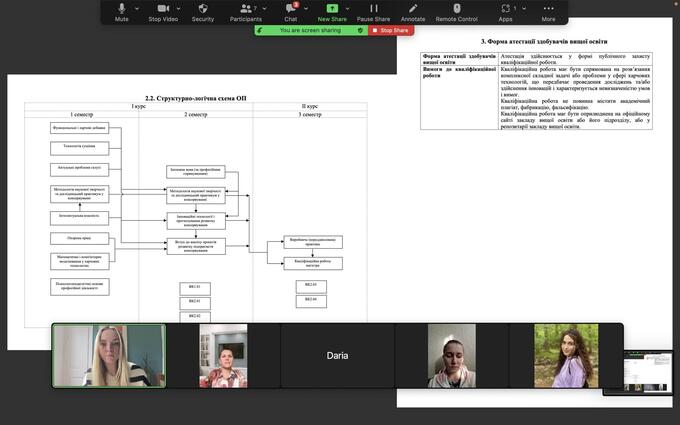Select the highlighted blonde speaker's video tile
Image resolution: width=680 pixels, height=425 pixels.
coord(109,356)
